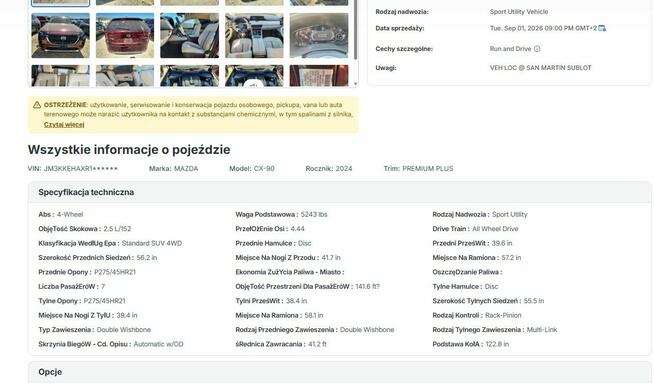Select Rodzaj Nadwozia Sport Utility spec value
654x384 pixels.
tap(510, 214)
